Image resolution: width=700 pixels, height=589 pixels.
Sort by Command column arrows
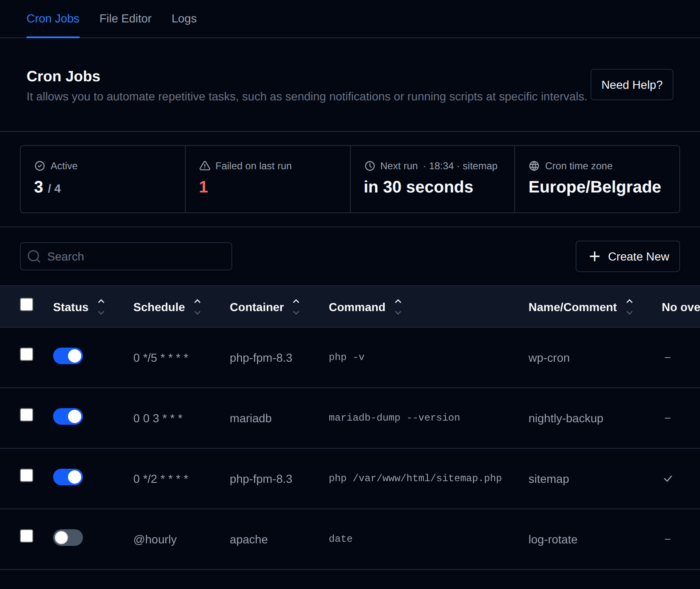click(x=398, y=307)
